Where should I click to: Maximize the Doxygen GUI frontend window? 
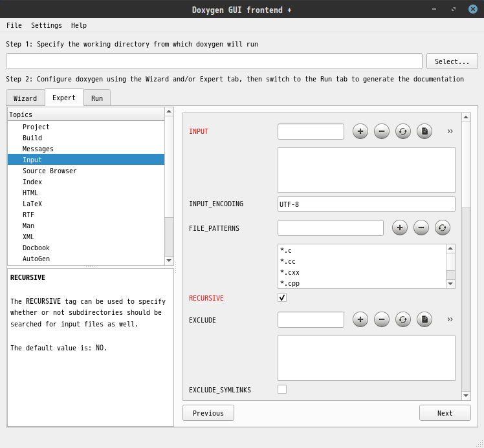coord(454,9)
